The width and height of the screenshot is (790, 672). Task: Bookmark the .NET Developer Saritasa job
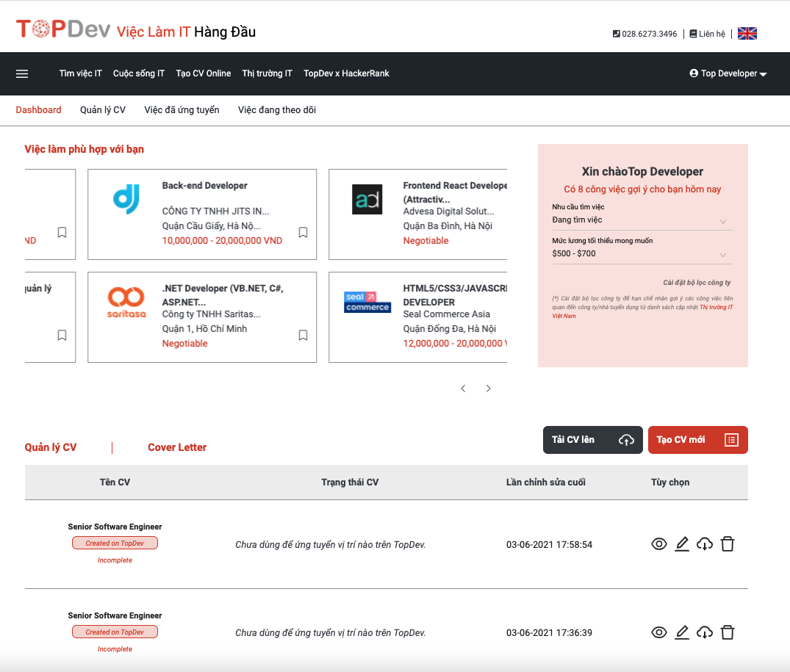pos(303,336)
